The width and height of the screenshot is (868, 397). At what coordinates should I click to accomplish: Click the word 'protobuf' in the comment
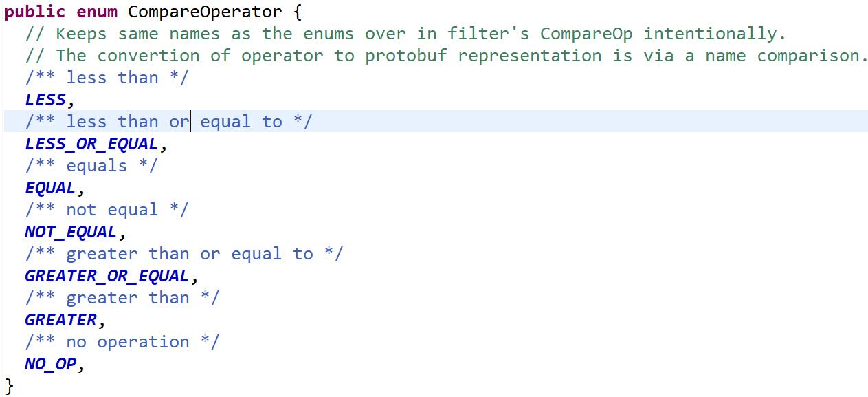click(405, 56)
